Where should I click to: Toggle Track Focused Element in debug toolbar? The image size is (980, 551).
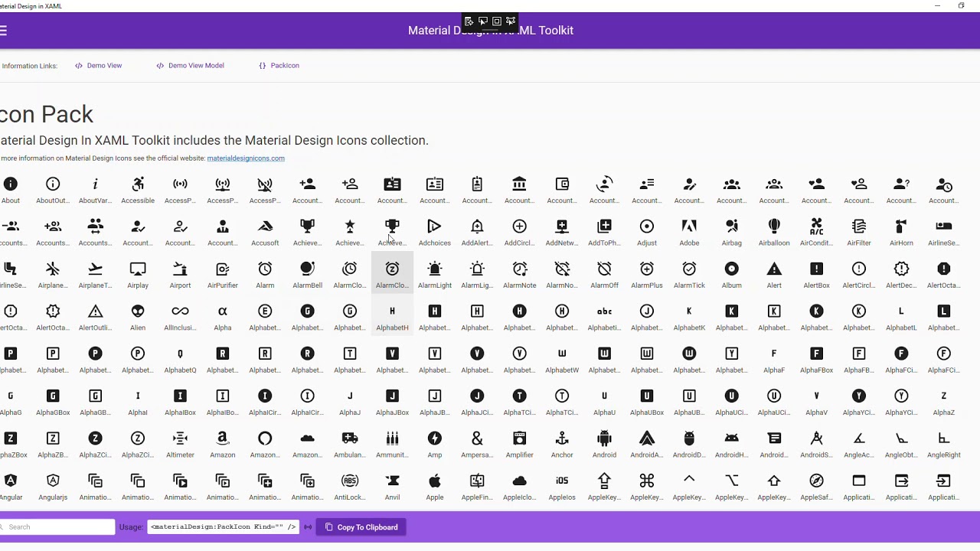coord(510,21)
